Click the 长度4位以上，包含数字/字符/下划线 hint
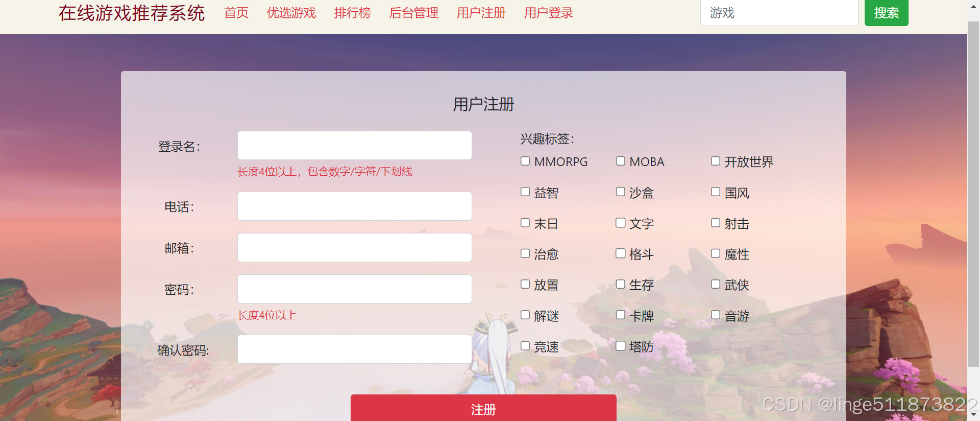 click(x=325, y=172)
